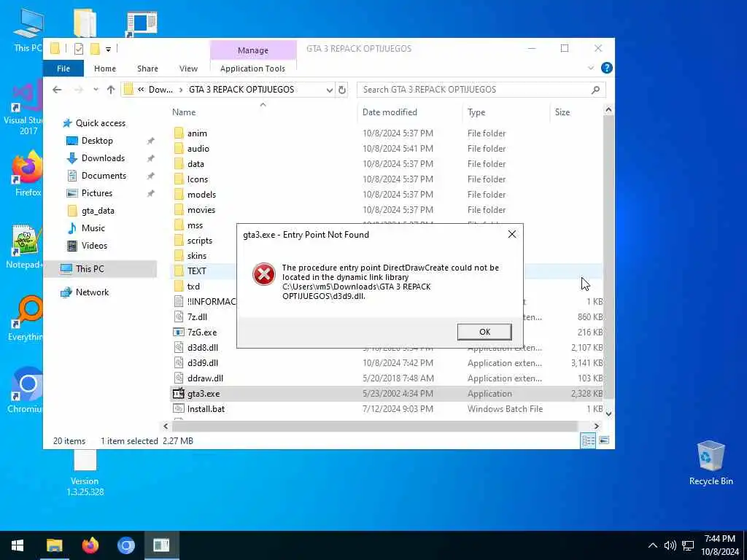Refresh the current folder view

pyautogui.click(x=342, y=90)
